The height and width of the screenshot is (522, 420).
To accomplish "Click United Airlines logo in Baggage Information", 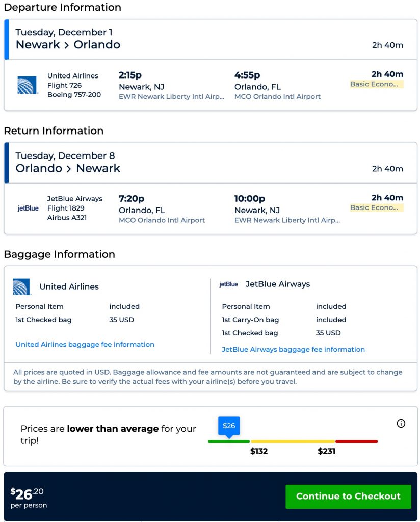I will (x=22, y=286).
